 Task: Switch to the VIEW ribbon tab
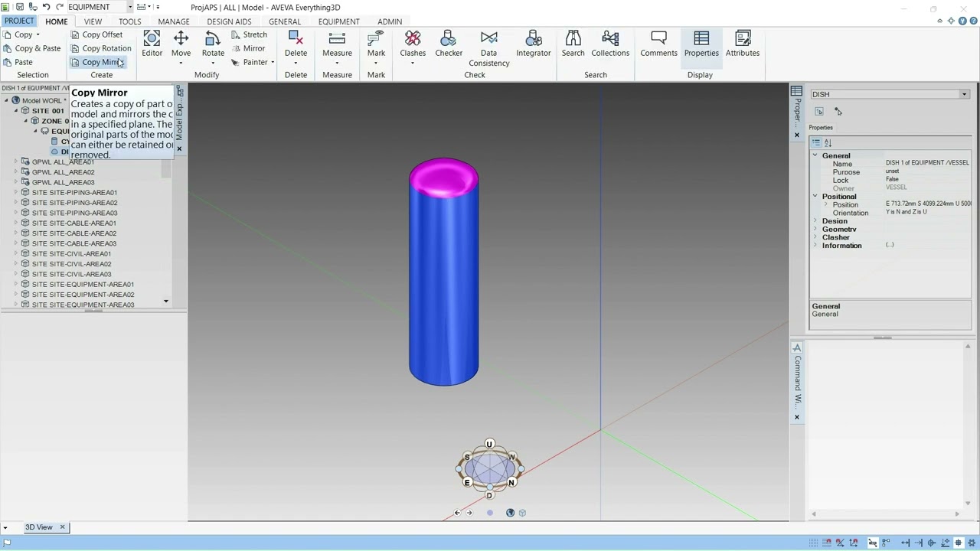93,21
